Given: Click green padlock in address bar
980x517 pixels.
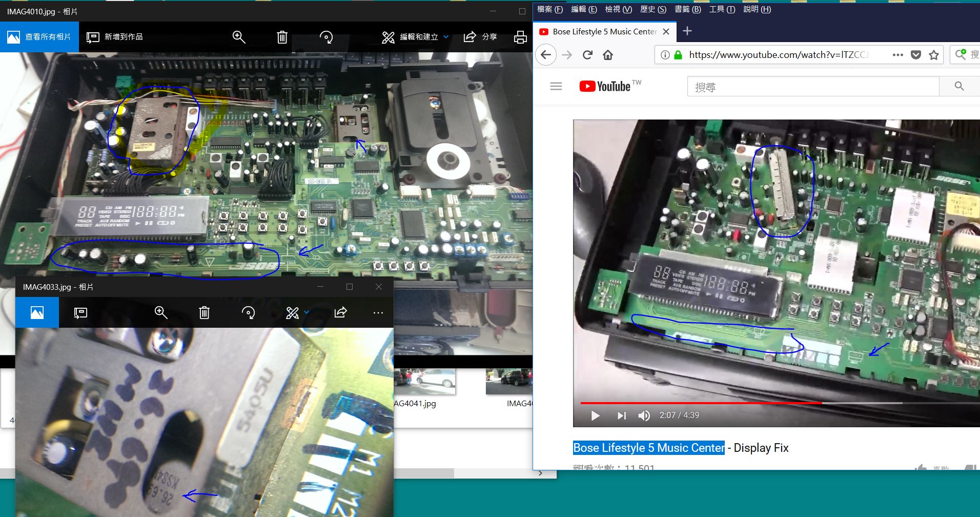Looking at the screenshot, I should pyautogui.click(x=678, y=55).
